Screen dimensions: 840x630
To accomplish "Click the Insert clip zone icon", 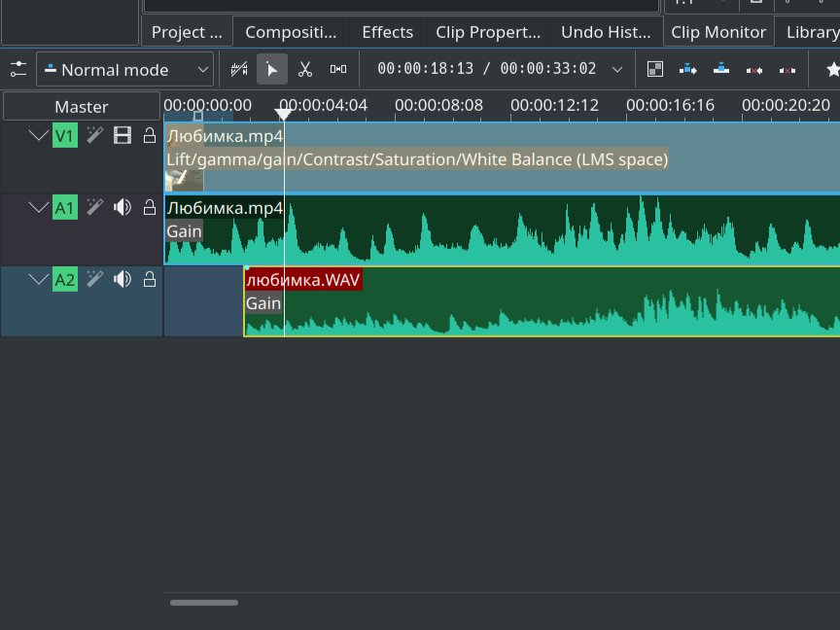I will tap(688, 69).
